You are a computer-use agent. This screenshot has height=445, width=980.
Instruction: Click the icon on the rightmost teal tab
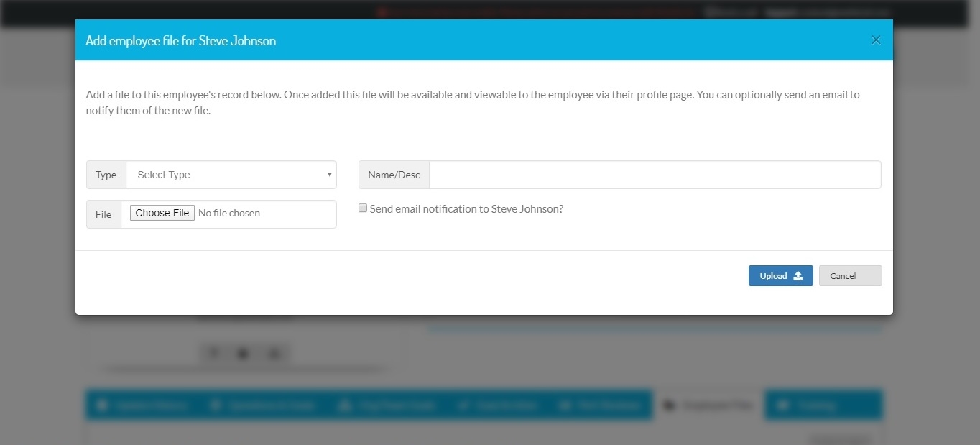coord(783,405)
